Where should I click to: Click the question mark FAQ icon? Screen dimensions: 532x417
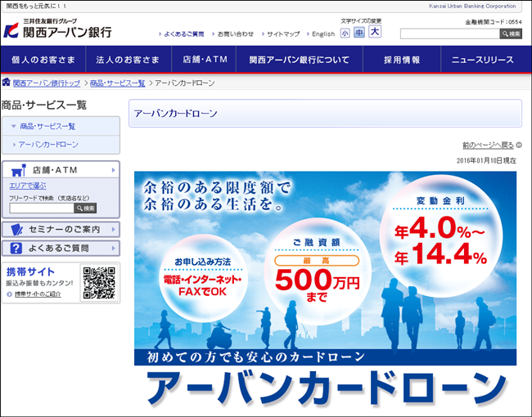16,249
